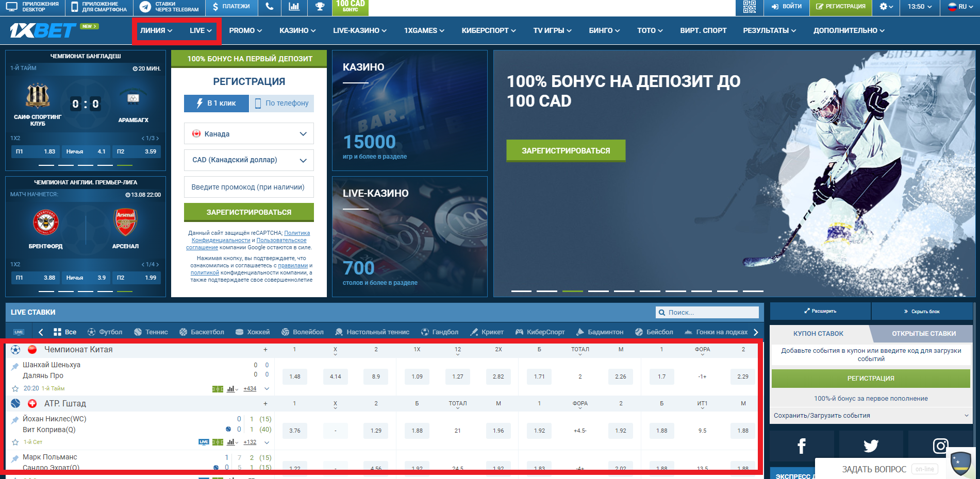The image size is (980, 479).
Task: Filter live bets by Теннис
Action: [x=151, y=332]
